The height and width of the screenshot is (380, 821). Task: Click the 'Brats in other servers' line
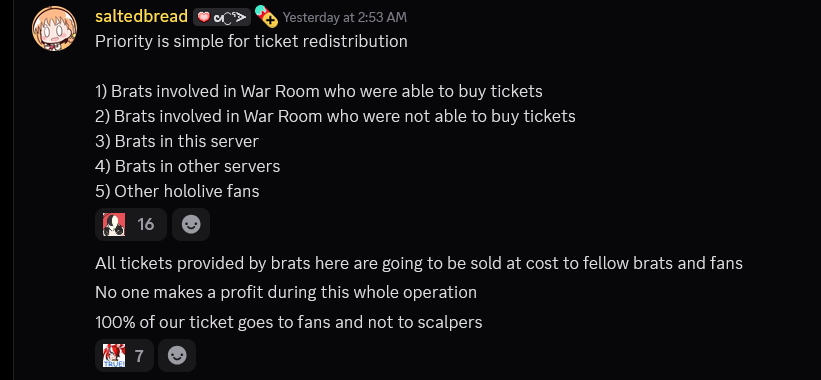coord(187,166)
